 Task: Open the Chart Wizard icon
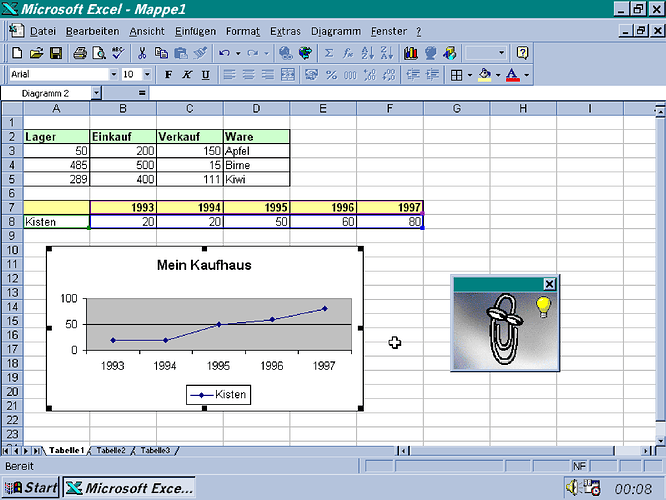coord(410,53)
